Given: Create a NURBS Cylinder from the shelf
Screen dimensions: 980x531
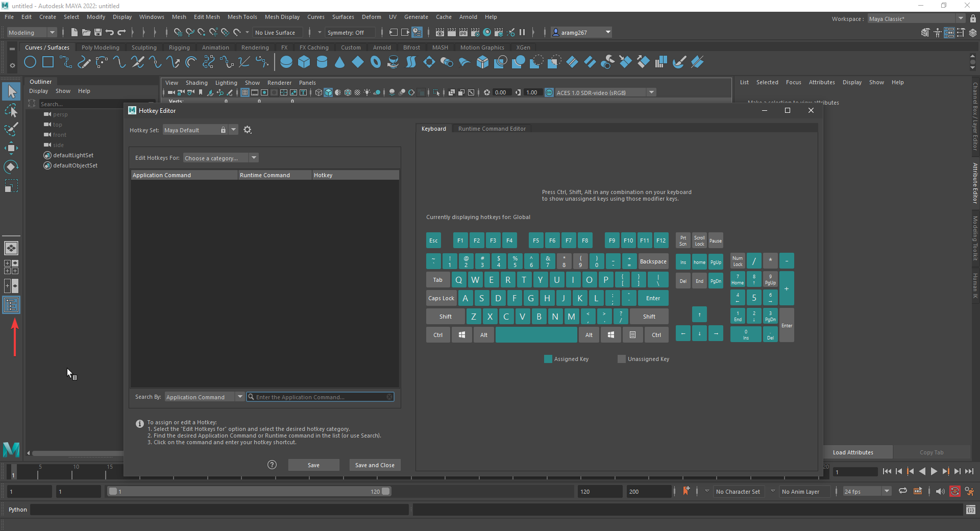Looking at the screenshot, I should click(x=322, y=62).
